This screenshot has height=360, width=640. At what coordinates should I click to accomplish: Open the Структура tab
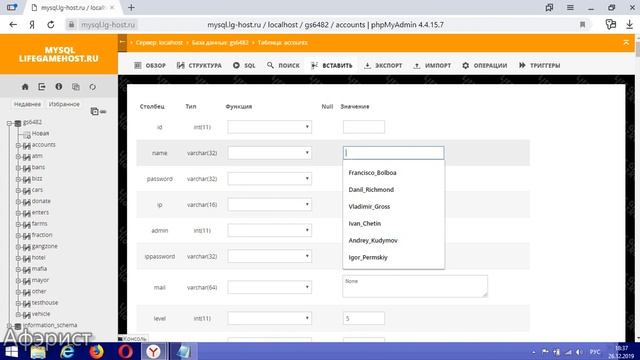point(199,65)
